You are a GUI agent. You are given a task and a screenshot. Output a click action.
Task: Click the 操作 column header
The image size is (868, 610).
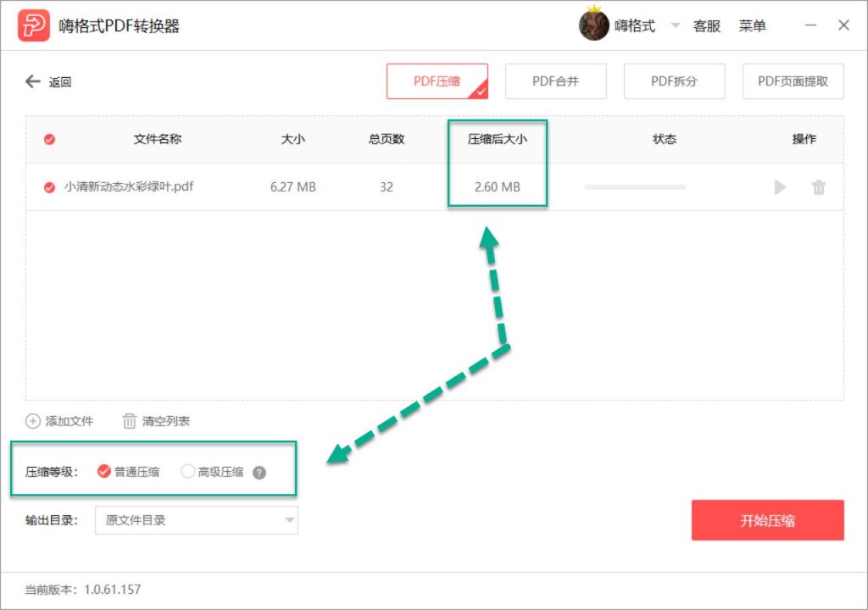[x=804, y=139]
